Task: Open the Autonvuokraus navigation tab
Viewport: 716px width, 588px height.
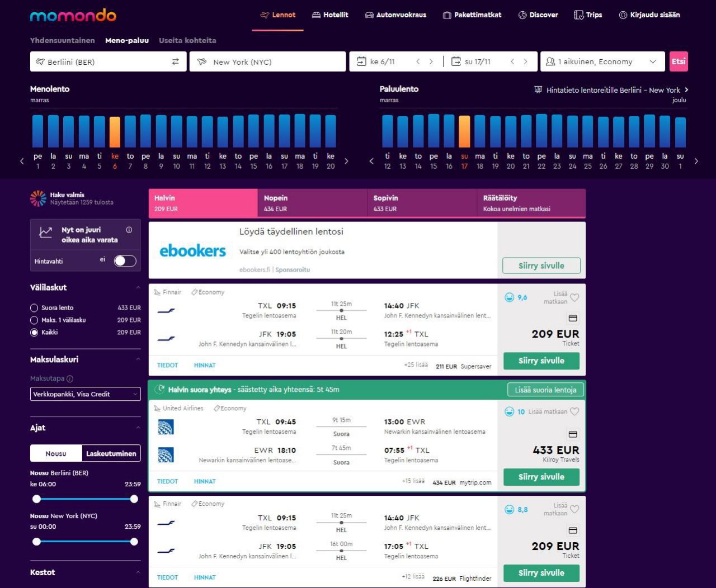Action: 395,15
